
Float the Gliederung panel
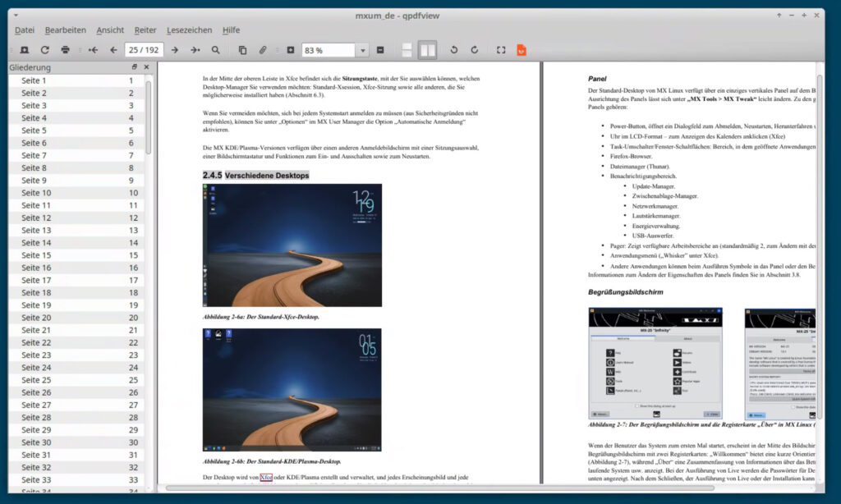135,67
